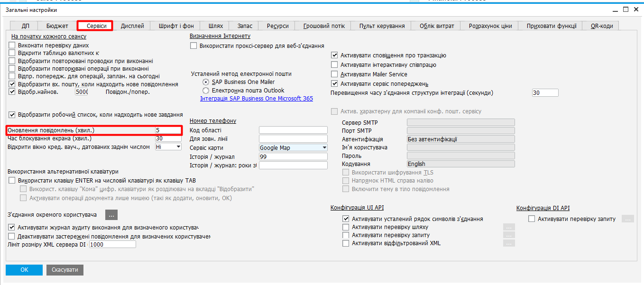Click ellipsis button beside Активувати відфільтрований XML
Screen dimensions: 644x285
509,243
